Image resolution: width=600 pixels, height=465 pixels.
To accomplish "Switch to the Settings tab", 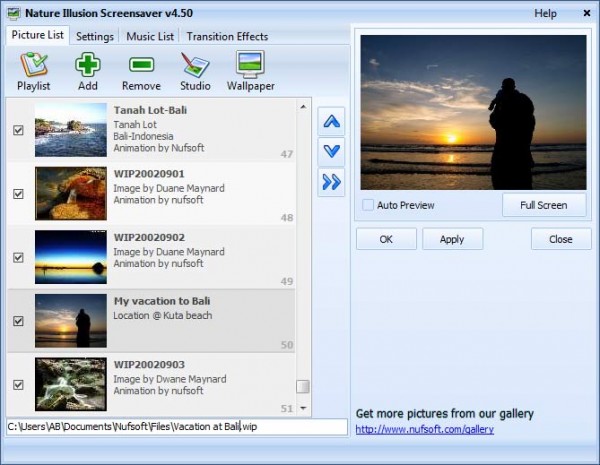I will point(95,37).
